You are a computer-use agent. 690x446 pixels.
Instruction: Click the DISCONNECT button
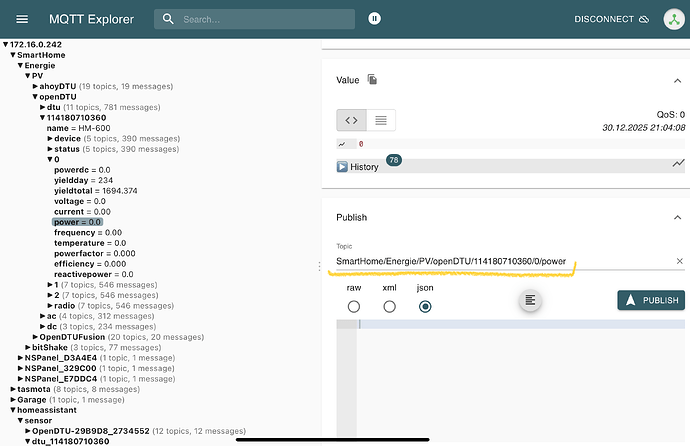coord(612,19)
